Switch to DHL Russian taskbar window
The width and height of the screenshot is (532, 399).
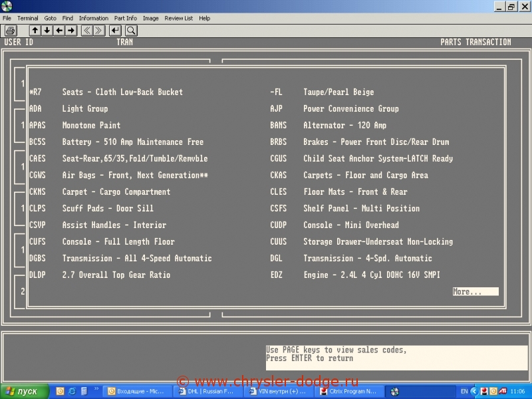click(x=208, y=391)
